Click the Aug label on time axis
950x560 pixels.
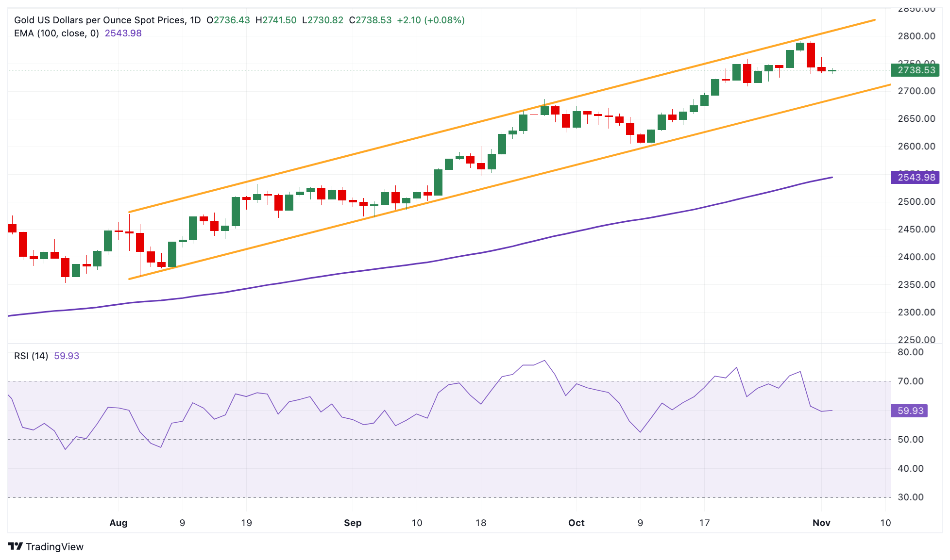pyautogui.click(x=119, y=523)
